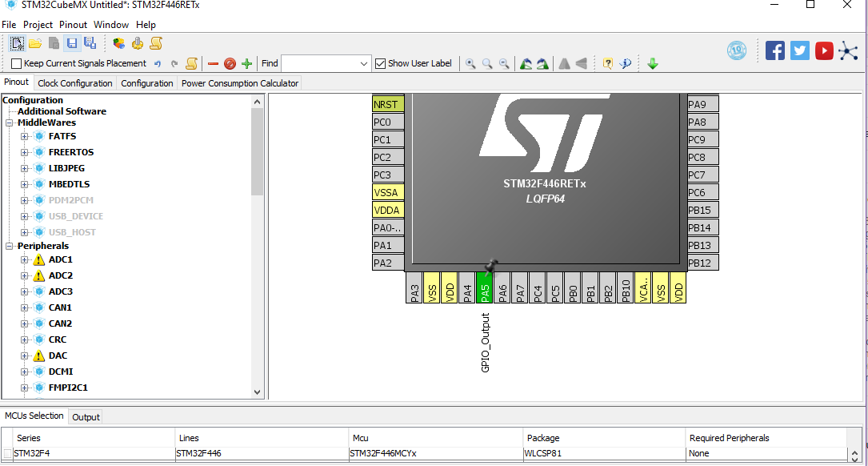
Task: Expand the ADC1 peripheral node
Action: coord(24,259)
